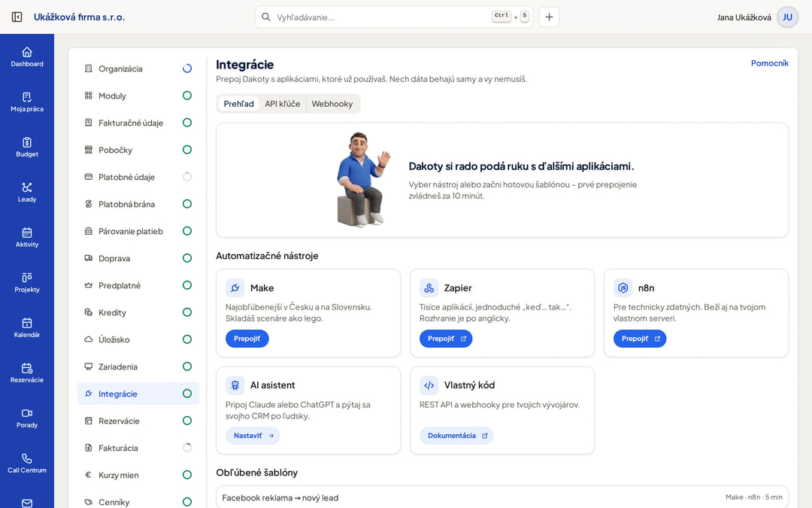This screenshot has height=508, width=812.
Task: Click the Zapier icon on its card
Action: point(429,287)
